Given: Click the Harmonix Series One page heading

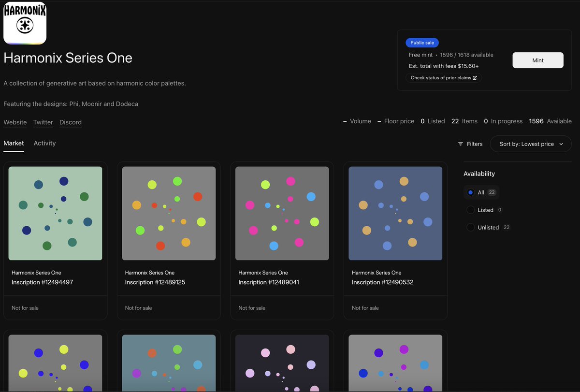Looking at the screenshot, I should 68,58.
